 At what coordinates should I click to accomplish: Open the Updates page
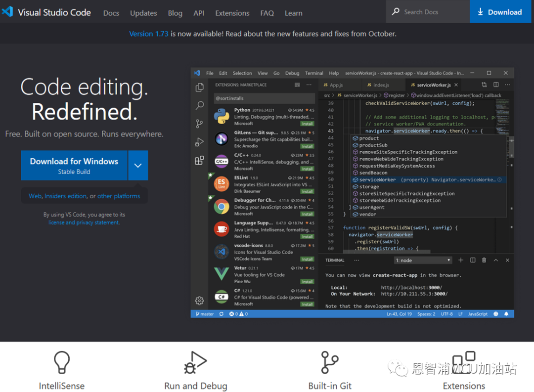[143, 13]
